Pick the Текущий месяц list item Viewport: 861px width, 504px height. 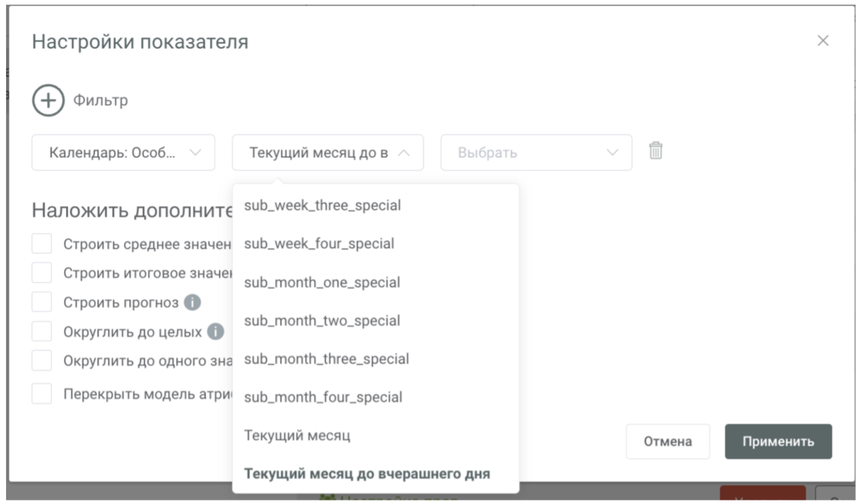(297, 435)
